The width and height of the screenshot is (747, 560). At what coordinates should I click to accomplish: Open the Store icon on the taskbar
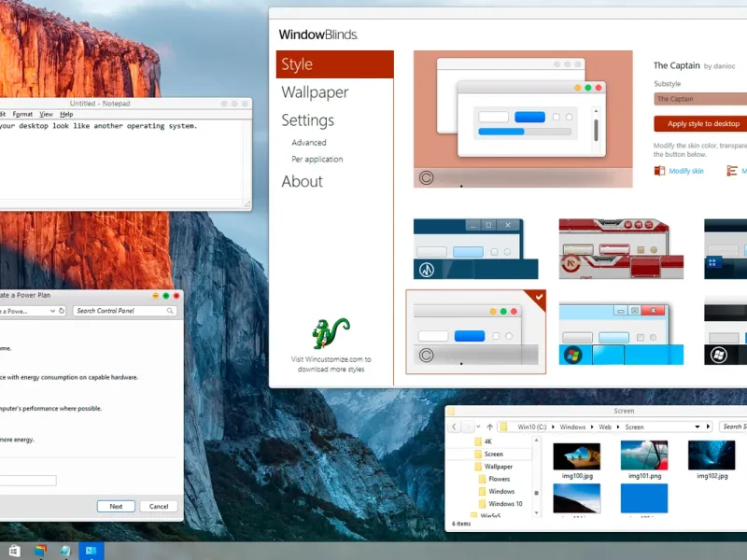[x=14, y=551]
